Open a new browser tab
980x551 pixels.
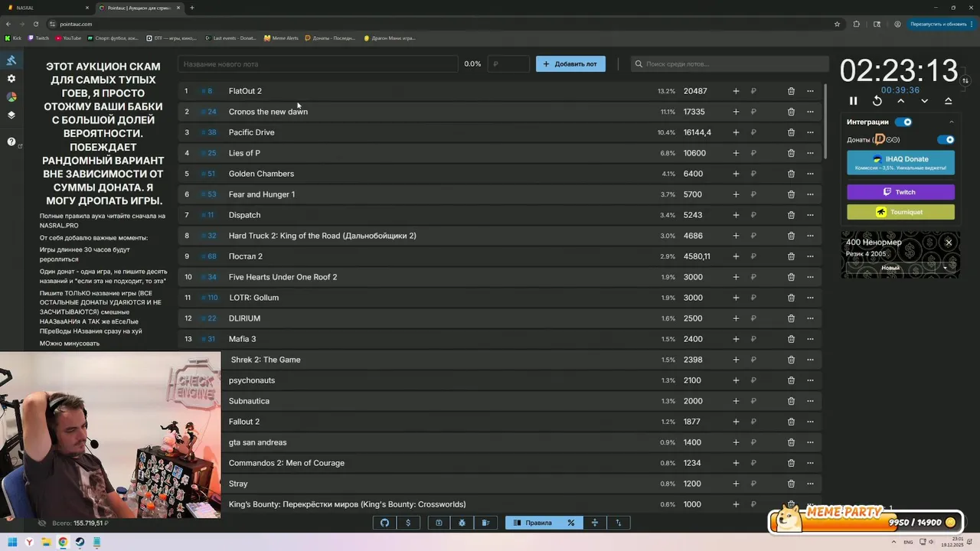(192, 8)
